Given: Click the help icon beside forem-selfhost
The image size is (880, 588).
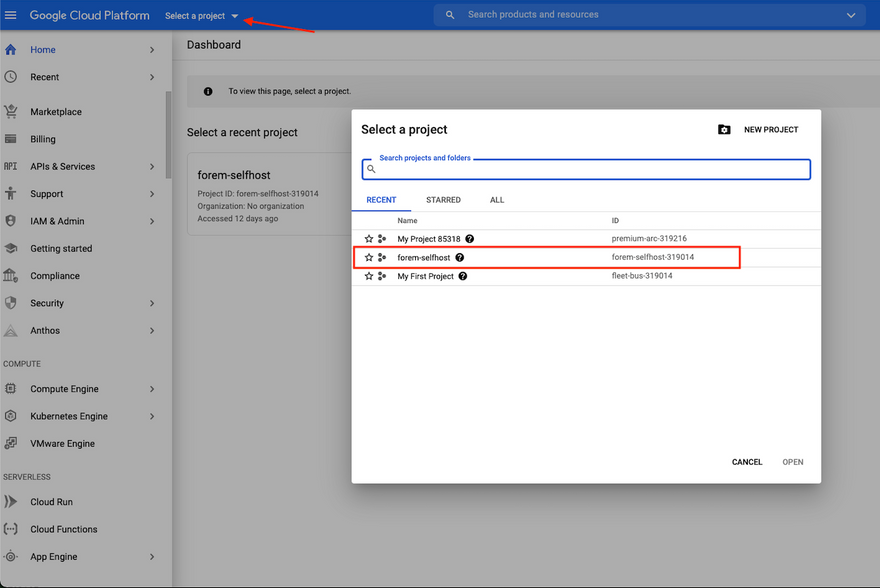Looking at the screenshot, I should (x=460, y=258).
